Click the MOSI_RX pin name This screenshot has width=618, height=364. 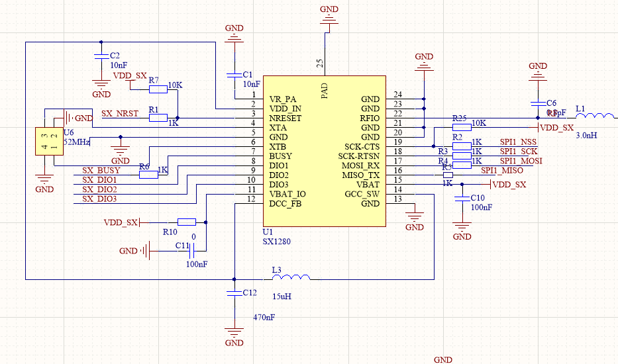coord(360,165)
